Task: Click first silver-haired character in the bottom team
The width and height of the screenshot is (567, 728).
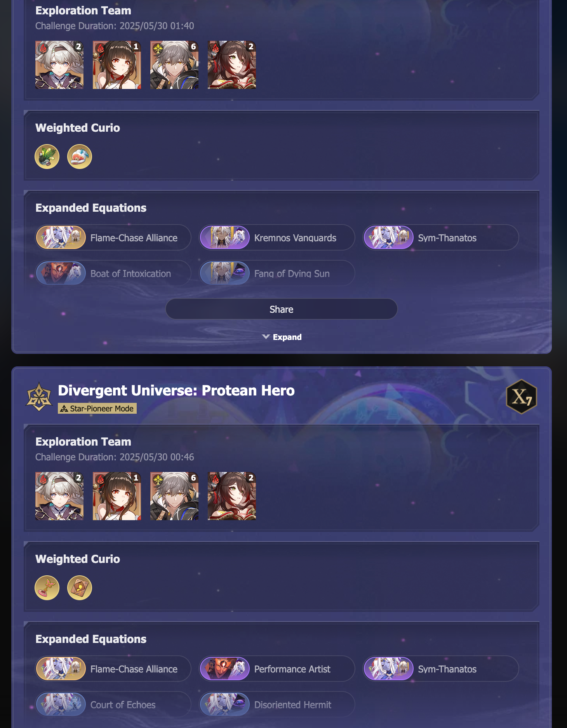Action: 59,496
